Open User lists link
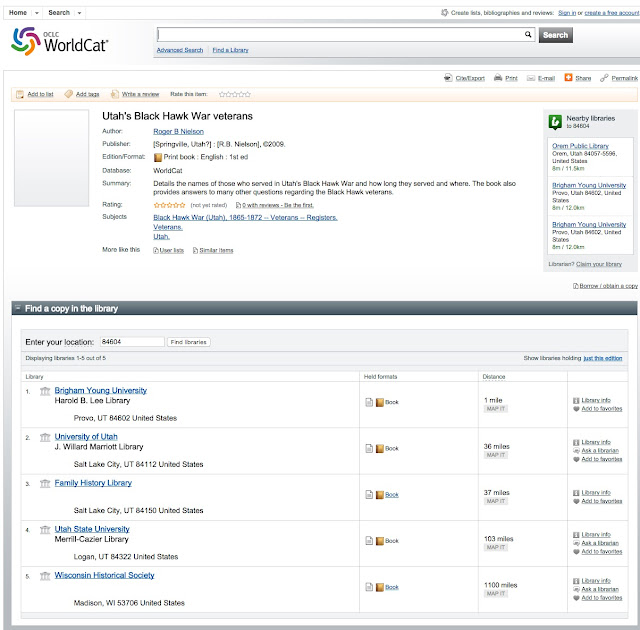 (171, 251)
